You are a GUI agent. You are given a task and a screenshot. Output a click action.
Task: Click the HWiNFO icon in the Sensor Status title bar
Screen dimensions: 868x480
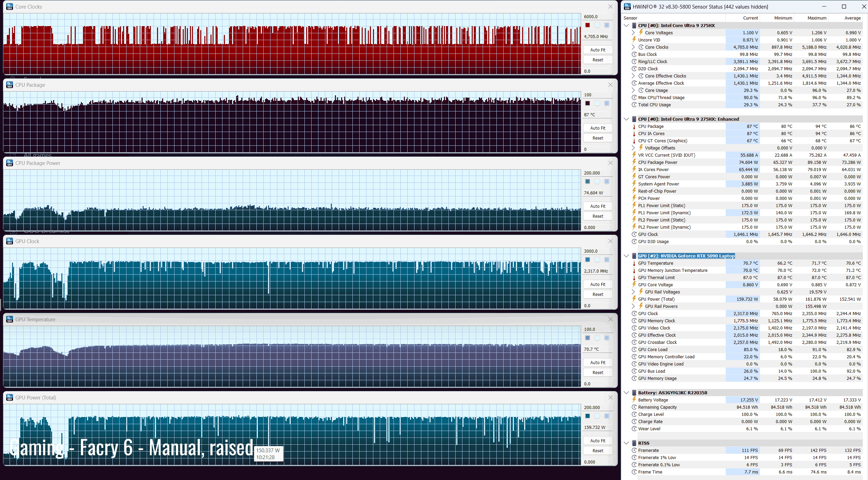click(x=627, y=7)
